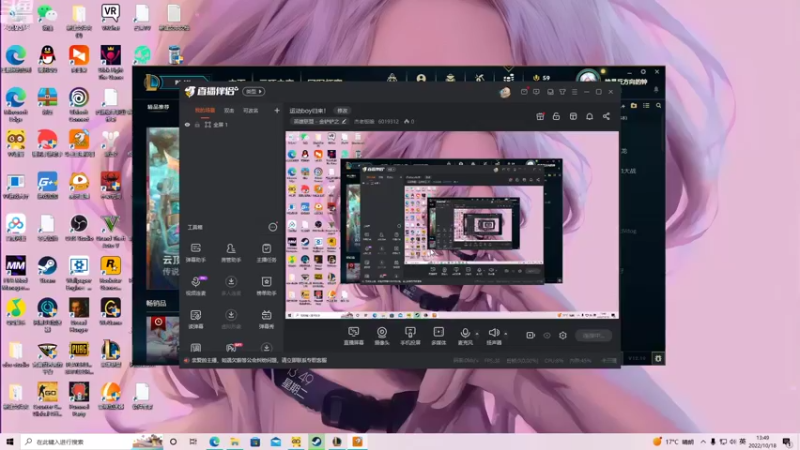This screenshot has width=800, height=450.
Task: Open the message icon with red dot
Action: point(524,92)
